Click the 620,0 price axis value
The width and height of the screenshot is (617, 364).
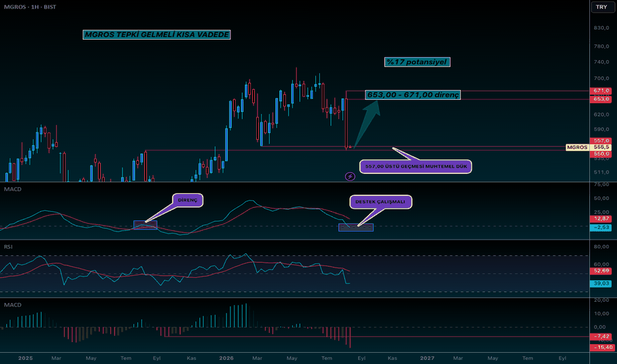(x=601, y=114)
